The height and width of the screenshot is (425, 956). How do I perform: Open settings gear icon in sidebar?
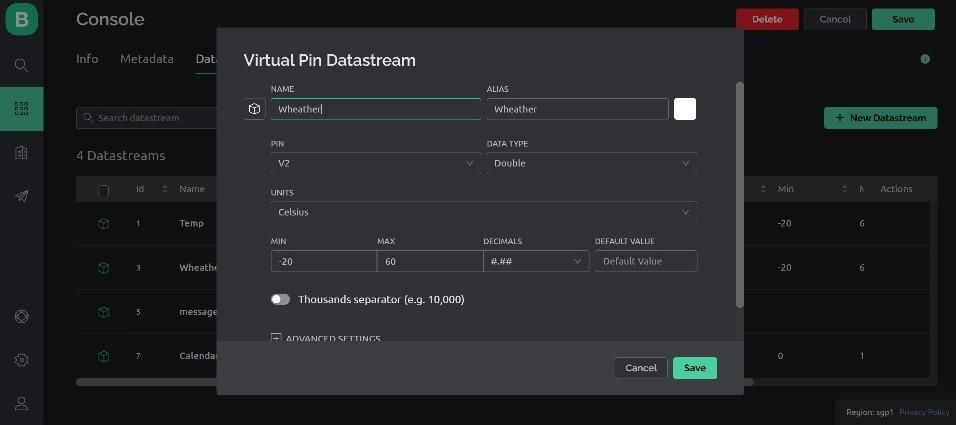pos(21,360)
